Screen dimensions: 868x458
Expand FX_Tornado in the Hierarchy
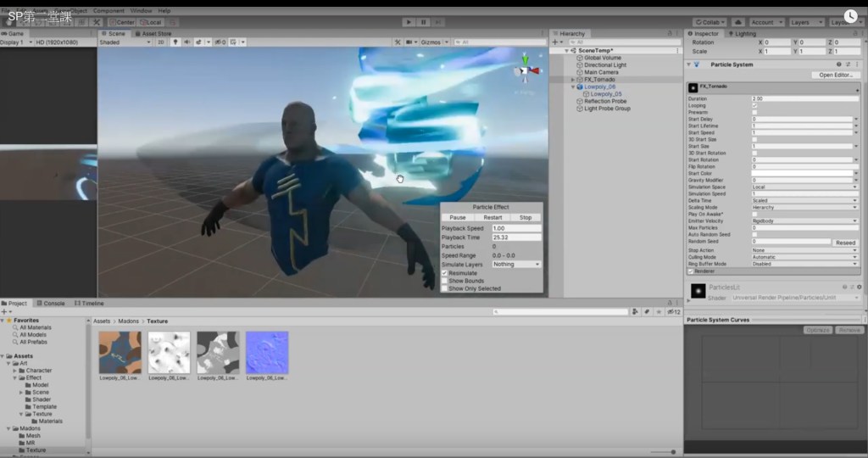click(573, 80)
